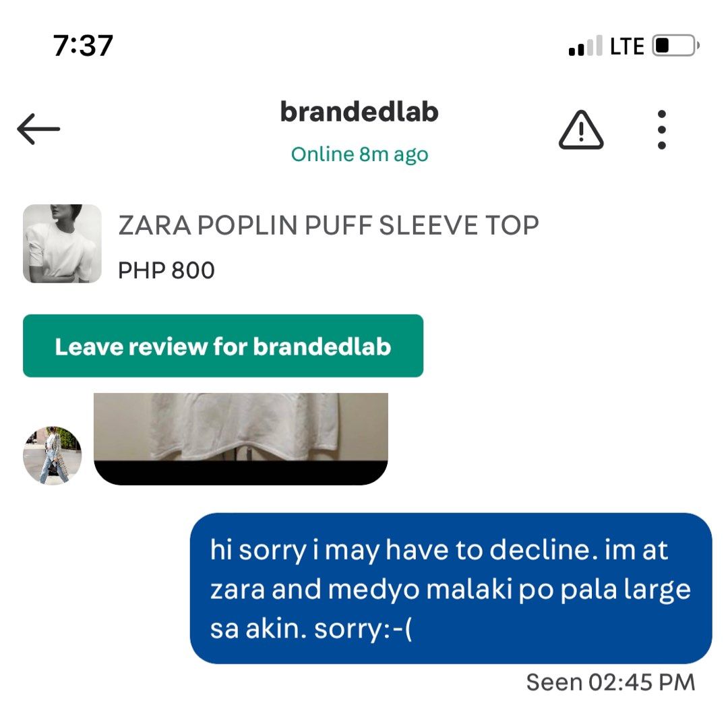This screenshot has height=716, width=728.
Task: Tap the Online 8m ago status text
Action: click(x=359, y=154)
